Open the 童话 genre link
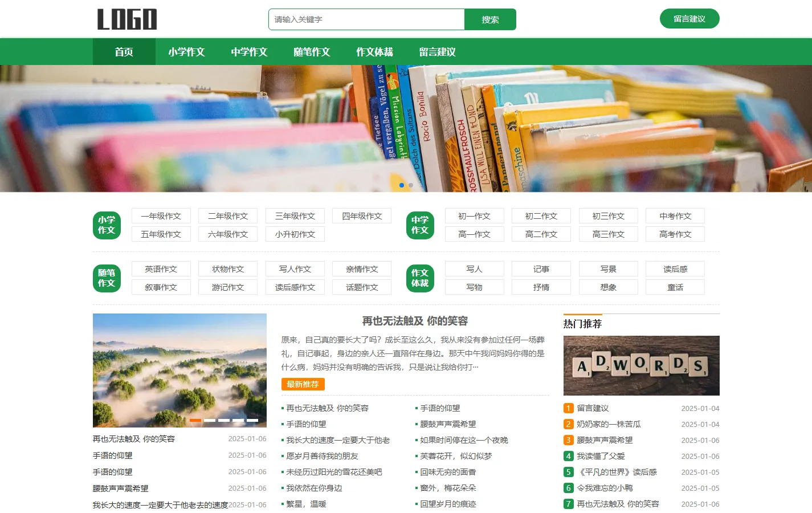 675,287
